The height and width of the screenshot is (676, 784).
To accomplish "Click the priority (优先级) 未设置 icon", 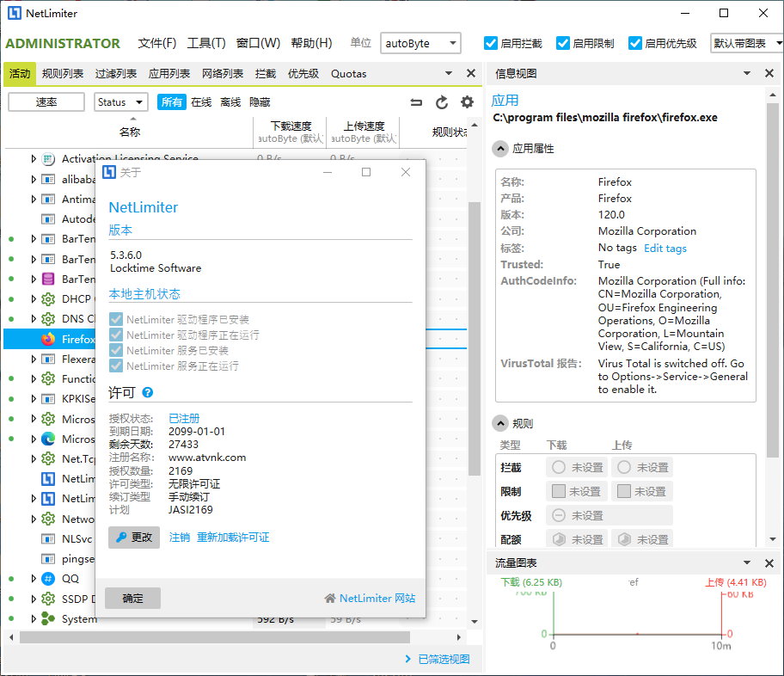I will pos(559,515).
